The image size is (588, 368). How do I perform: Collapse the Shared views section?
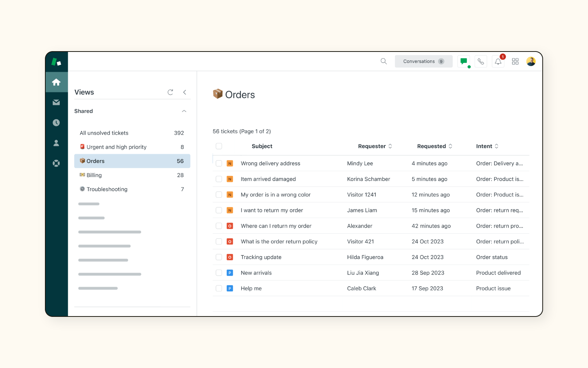[184, 111]
